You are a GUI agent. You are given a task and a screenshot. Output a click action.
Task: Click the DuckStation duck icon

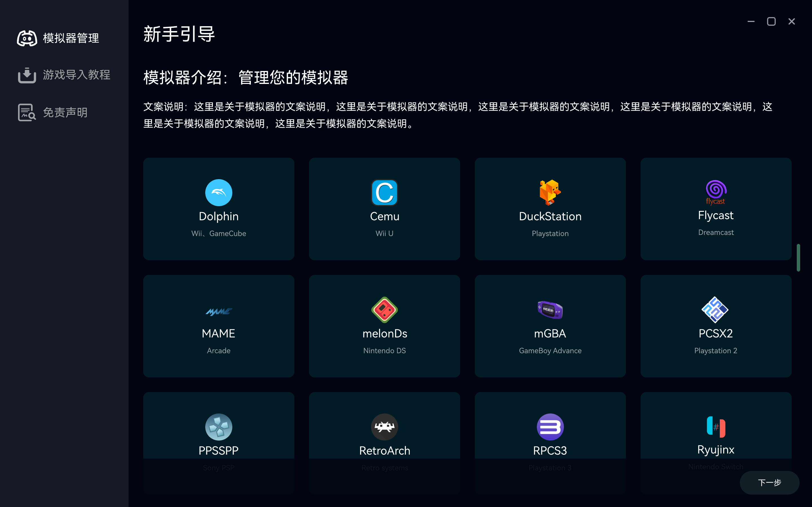pyautogui.click(x=550, y=192)
